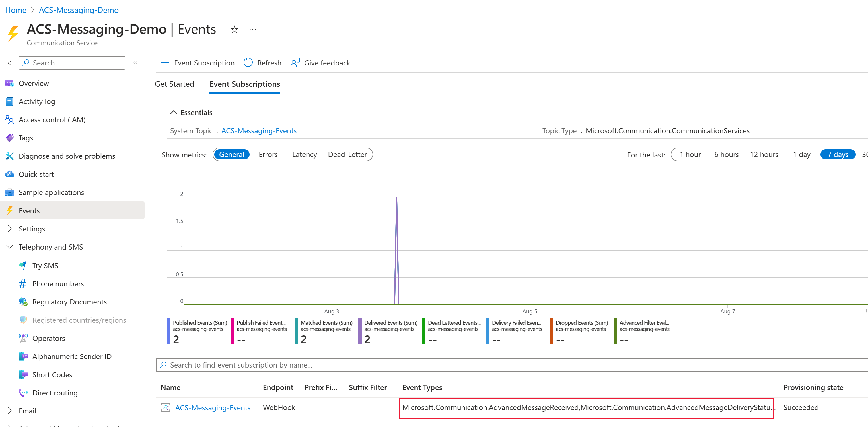868x427 pixels.
Task: Open Regulatory Documents menu item
Action: [69, 302]
